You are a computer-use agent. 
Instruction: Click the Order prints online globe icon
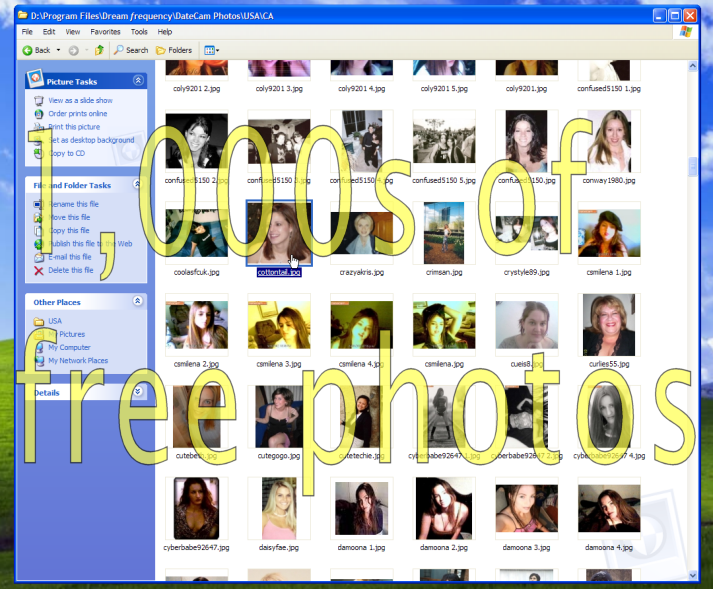coord(39,114)
